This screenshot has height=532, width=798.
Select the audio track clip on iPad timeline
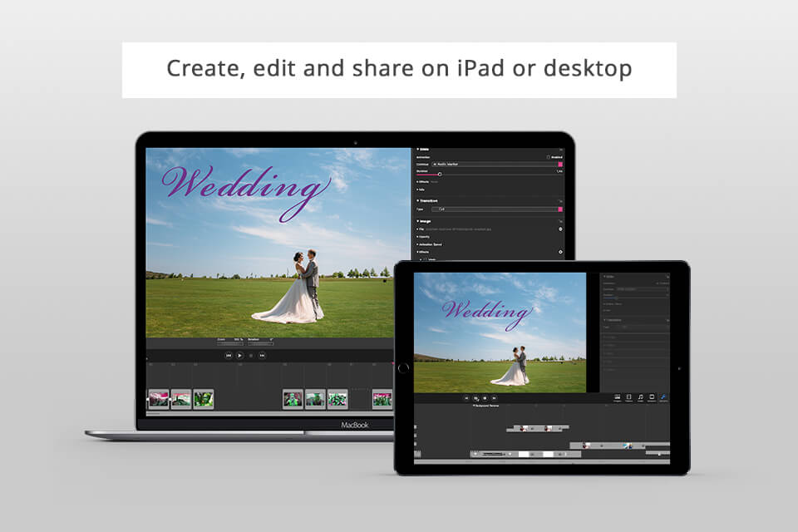[525, 454]
